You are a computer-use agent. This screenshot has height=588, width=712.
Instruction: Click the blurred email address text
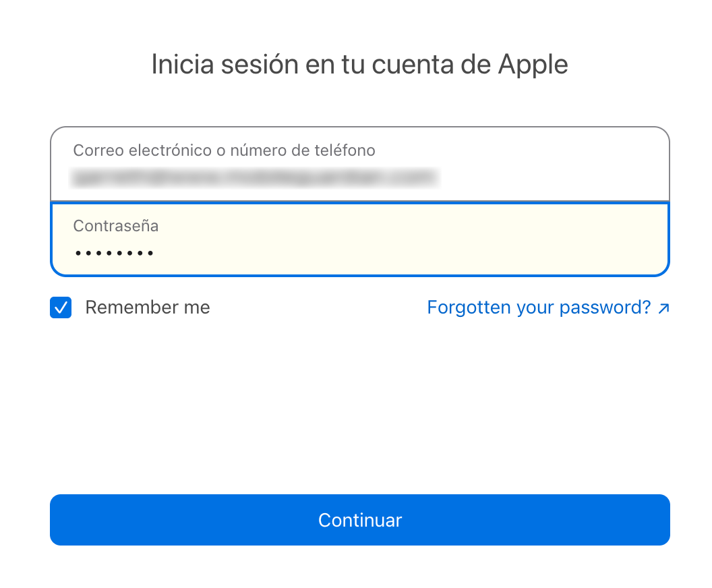point(255,178)
